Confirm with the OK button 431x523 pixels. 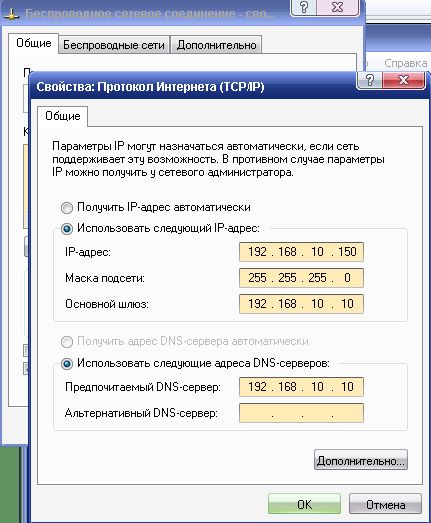click(304, 504)
